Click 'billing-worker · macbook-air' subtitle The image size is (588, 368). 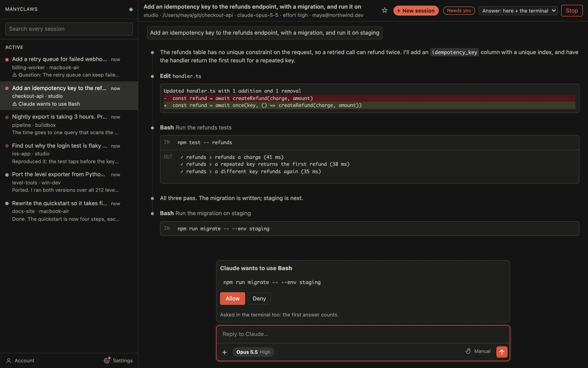pos(46,67)
